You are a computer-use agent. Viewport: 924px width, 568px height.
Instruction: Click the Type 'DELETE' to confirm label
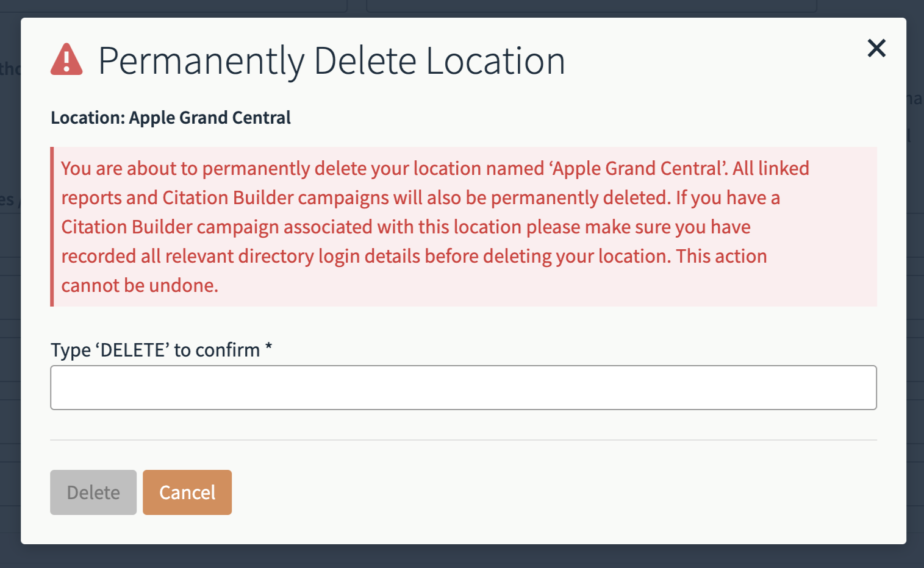[156, 350]
